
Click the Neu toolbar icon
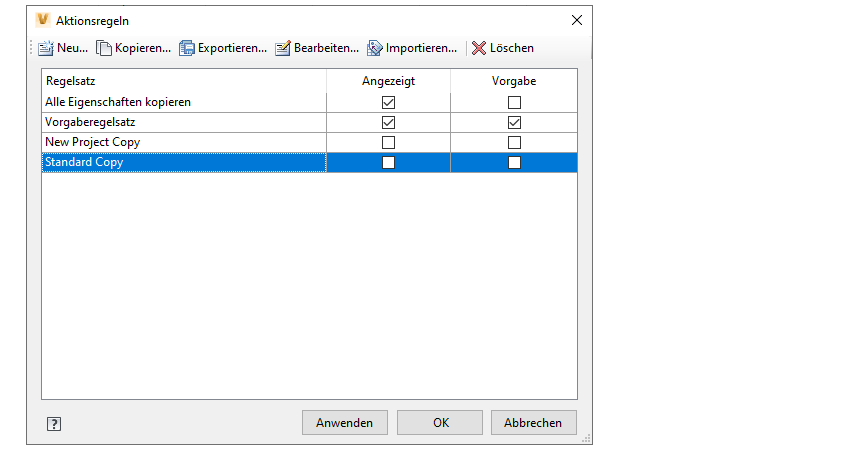(45, 48)
